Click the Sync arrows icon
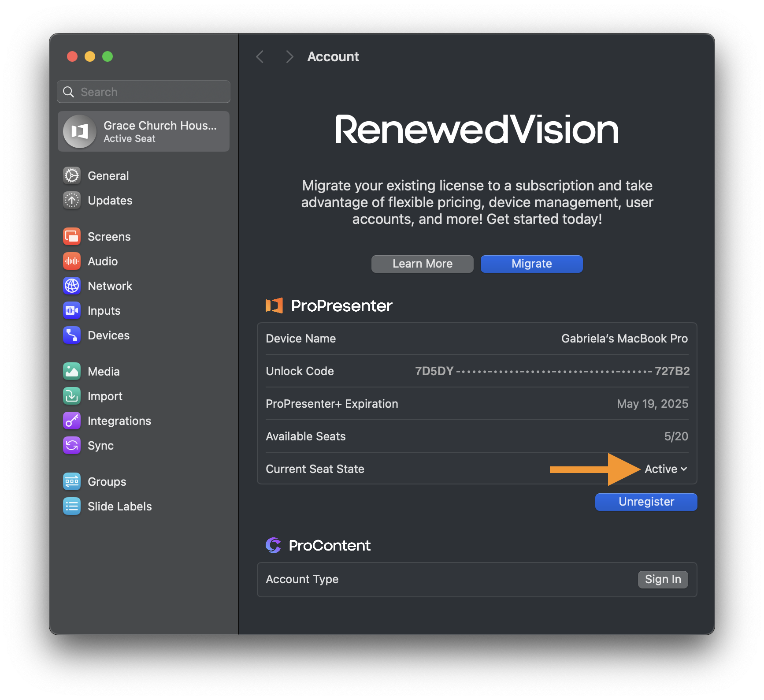Image resolution: width=764 pixels, height=700 pixels. (72, 445)
